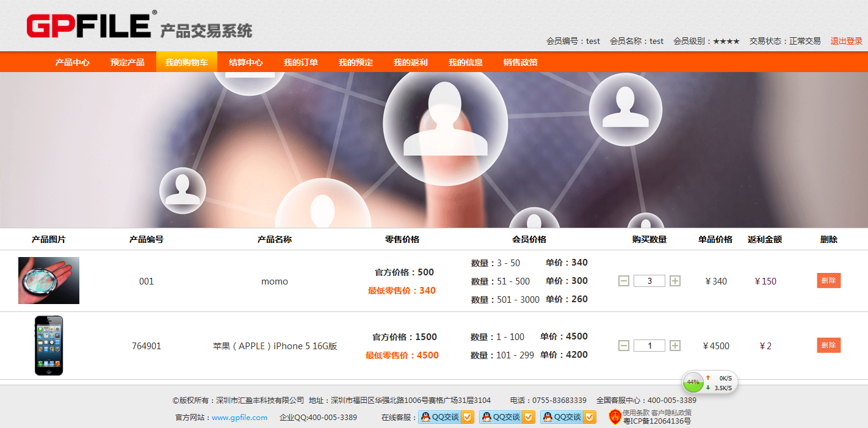The image size is (868, 428).
Task: Click the iPhone 5 product thumbnail
Action: tap(49, 346)
